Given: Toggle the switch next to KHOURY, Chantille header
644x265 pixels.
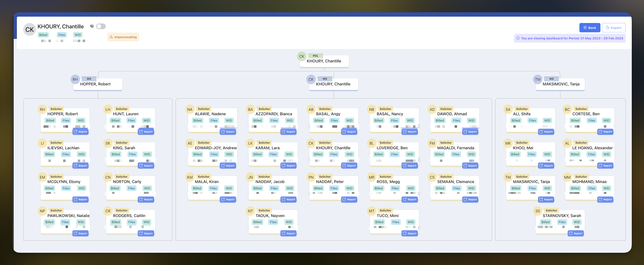Looking at the screenshot, I should (101, 26).
